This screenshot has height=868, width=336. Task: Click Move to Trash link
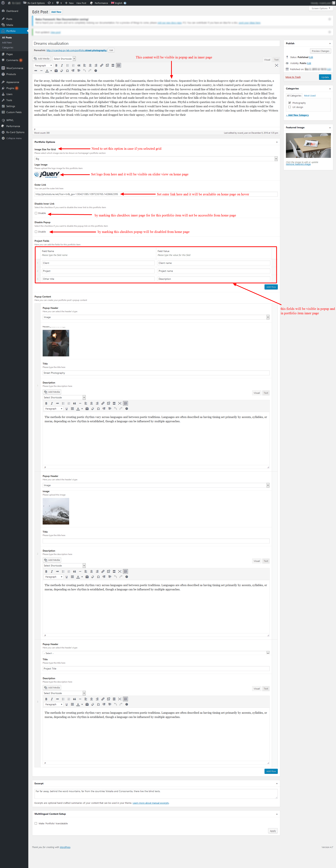(x=293, y=77)
